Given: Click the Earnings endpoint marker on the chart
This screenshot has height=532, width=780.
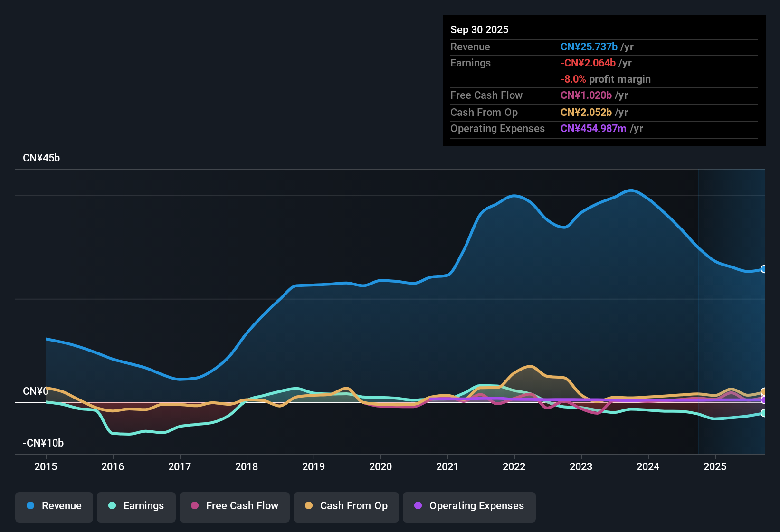Looking at the screenshot, I should pos(764,414).
